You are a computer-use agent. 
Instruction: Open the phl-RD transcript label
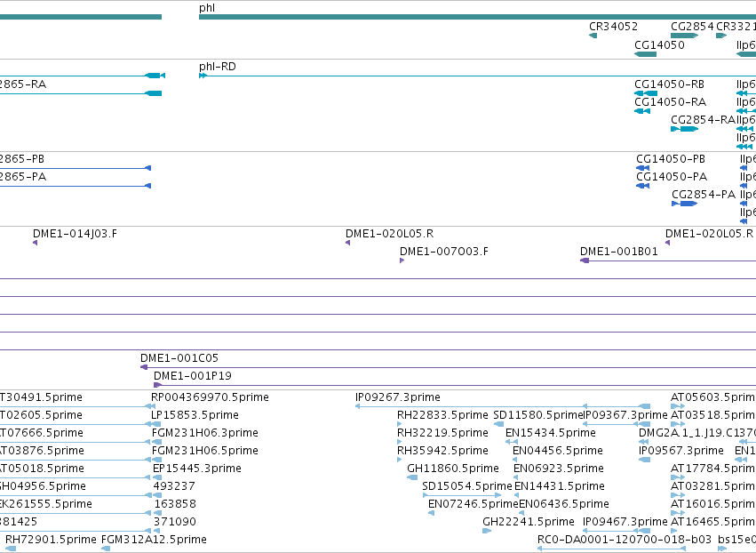point(218,67)
